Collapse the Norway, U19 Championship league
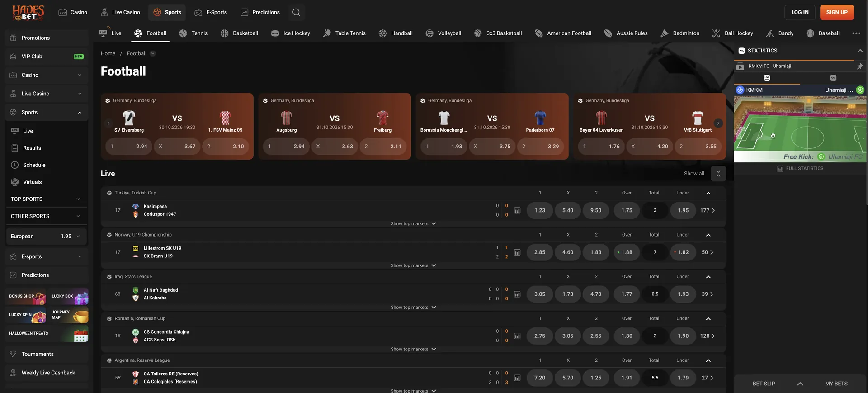Image resolution: width=868 pixels, height=393 pixels. click(x=708, y=235)
